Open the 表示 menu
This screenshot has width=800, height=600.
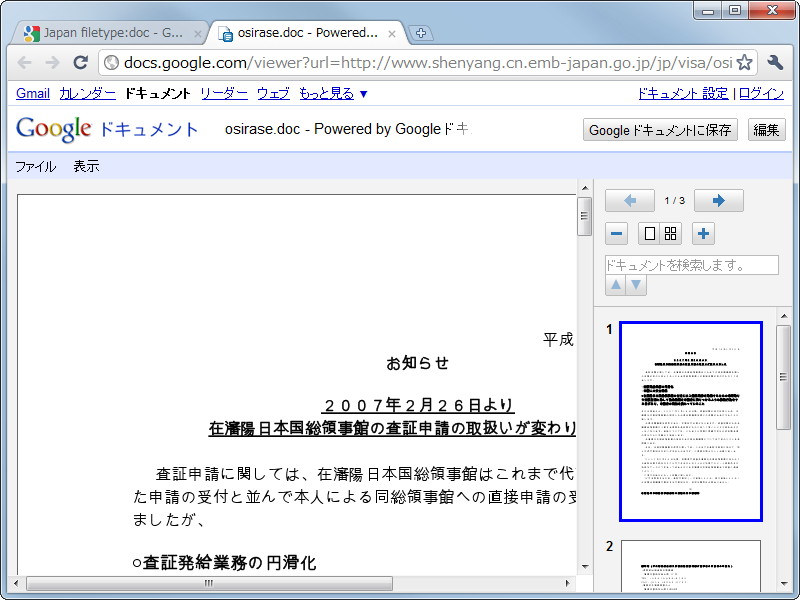point(87,166)
